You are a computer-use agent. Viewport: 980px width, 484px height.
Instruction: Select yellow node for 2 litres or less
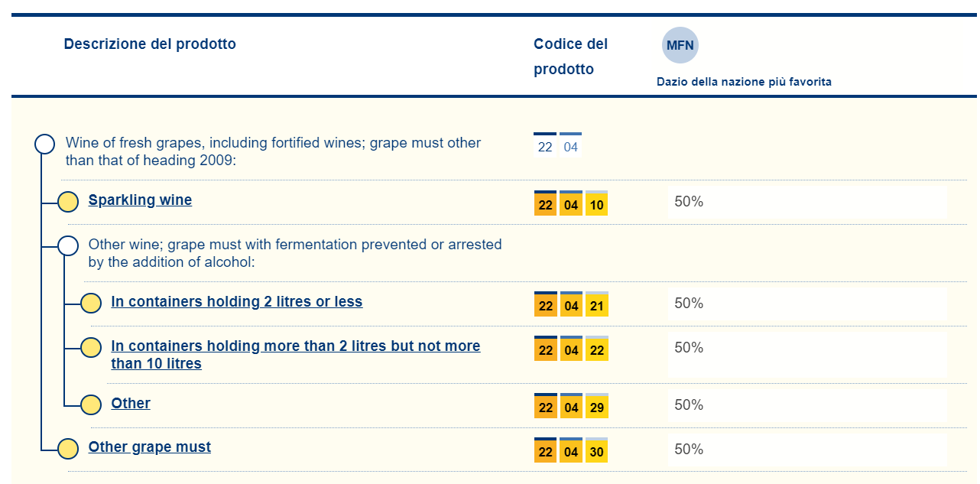91,304
